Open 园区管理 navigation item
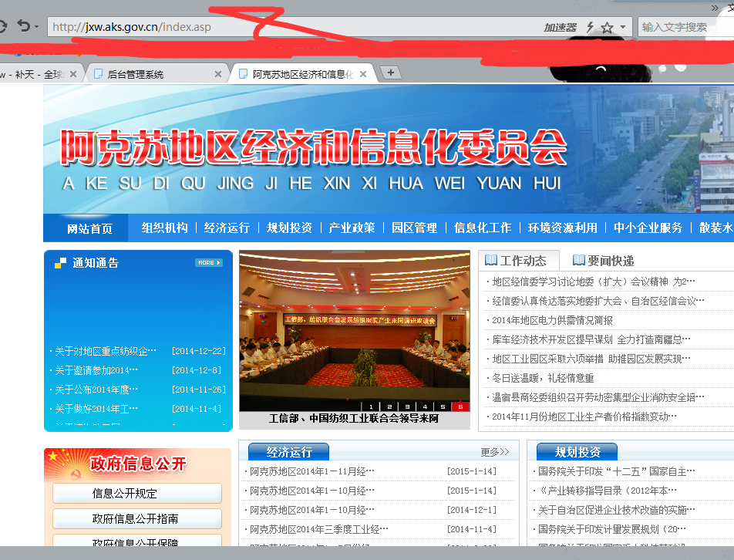The image size is (734, 560). pos(414,228)
